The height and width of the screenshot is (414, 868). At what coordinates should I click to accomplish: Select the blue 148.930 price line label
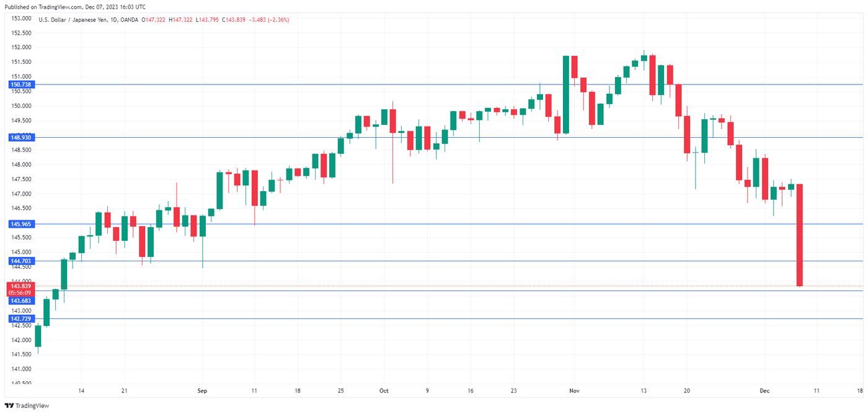[21, 137]
